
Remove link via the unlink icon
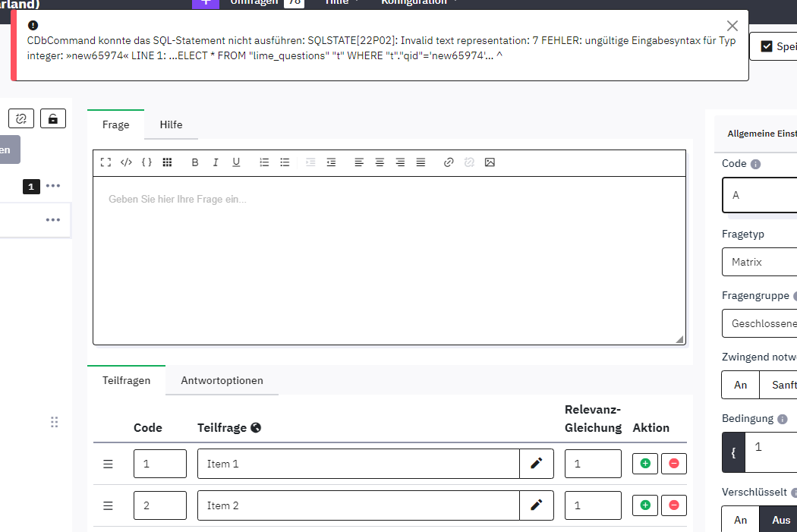pos(469,162)
